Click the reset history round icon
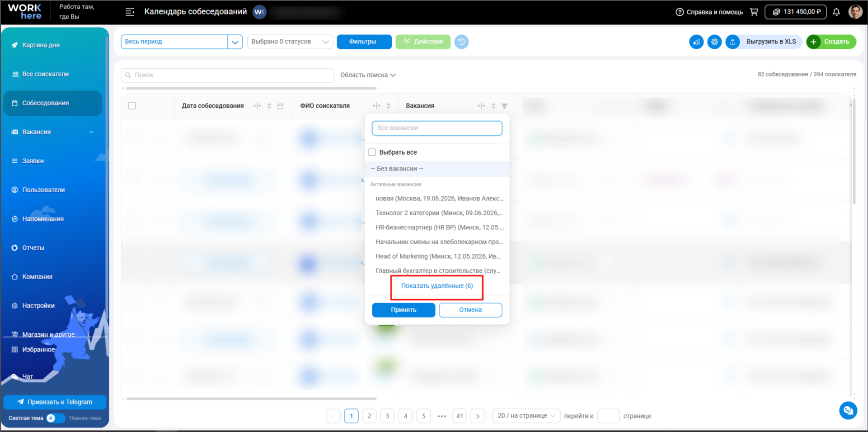This screenshot has width=868, height=432. coord(461,42)
